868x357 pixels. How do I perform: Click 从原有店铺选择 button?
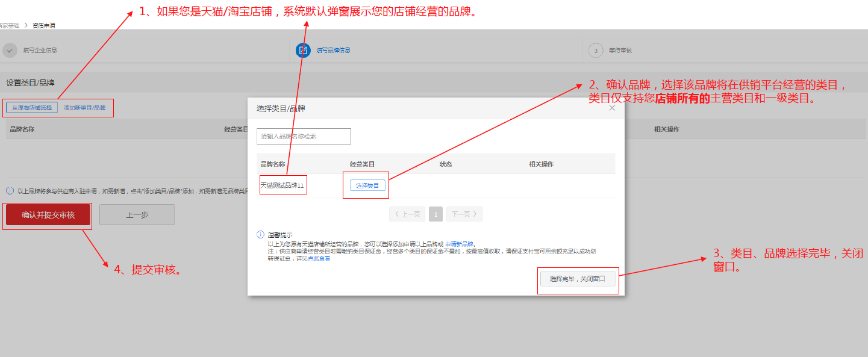(x=32, y=108)
